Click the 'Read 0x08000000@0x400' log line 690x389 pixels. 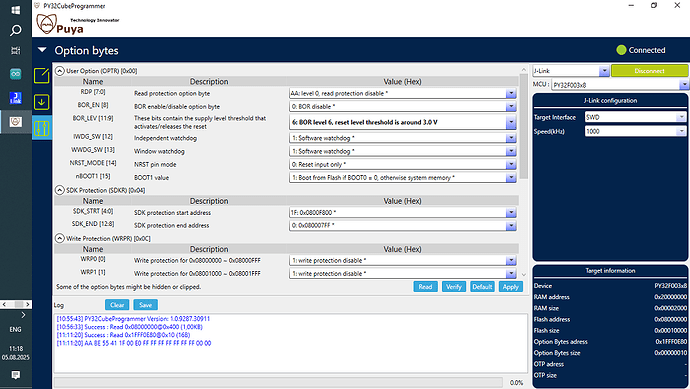[x=129, y=327]
